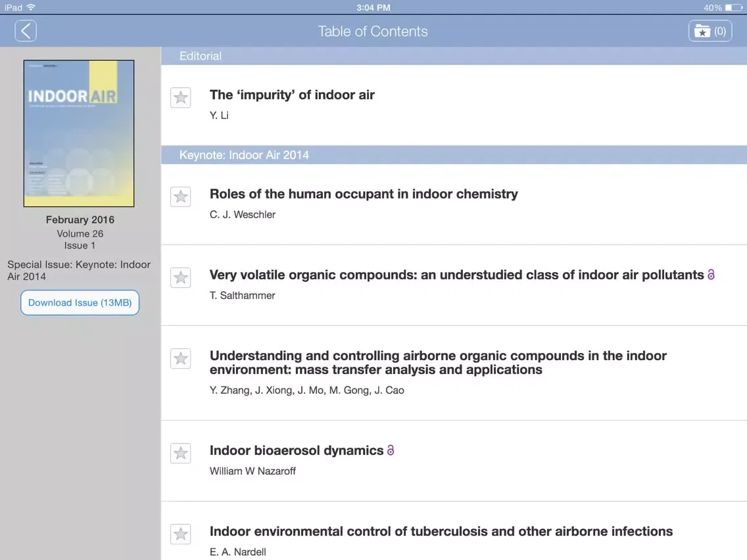Tap author name 'C. J. Weschler'
747x560 pixels.
243,214
